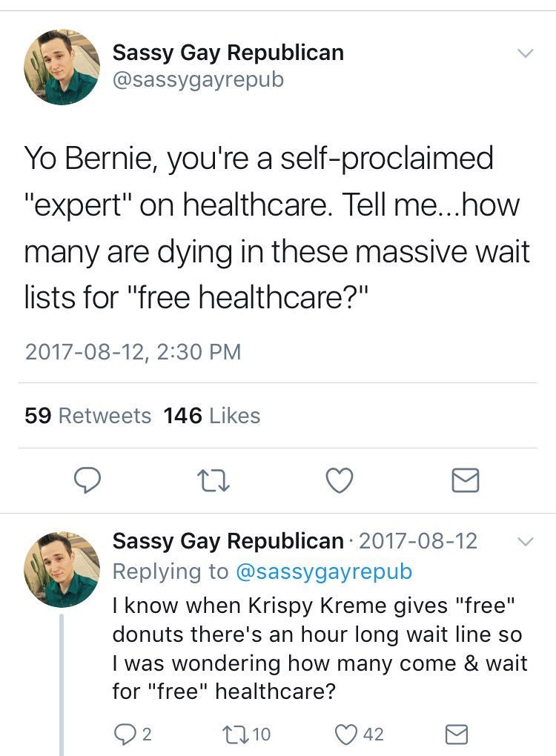The height and width of the screenshot is (756, 556).
Task: Click the 2017-08-12, 2:30 PM timestamp
Action: [x=133, y=351]
